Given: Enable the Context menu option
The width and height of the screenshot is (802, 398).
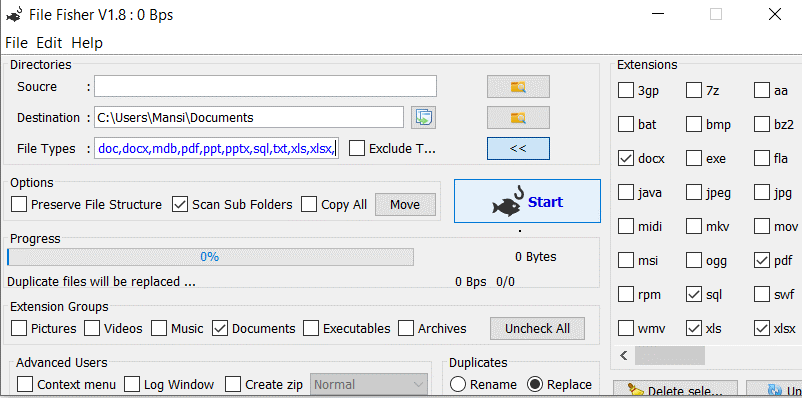Looking at the screenshot, I should pyautogui.click(x=25, y=384).
